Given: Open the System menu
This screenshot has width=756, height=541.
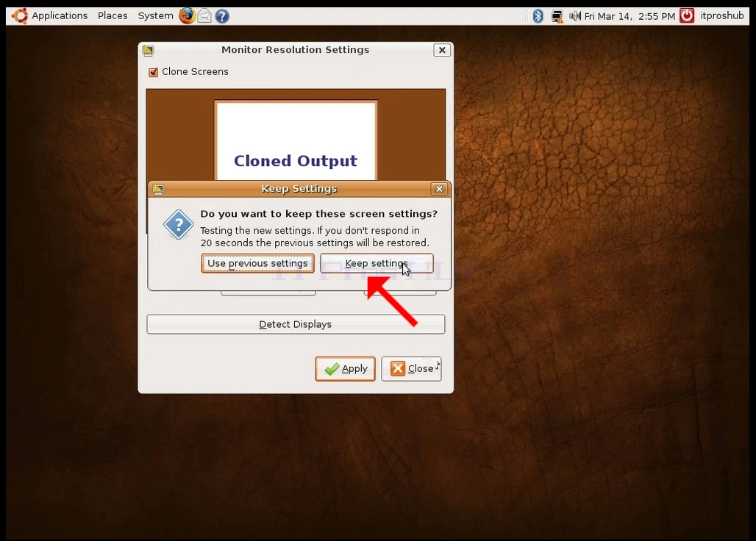Looking at the screenshot, I should pyautogui.click(x=155, y=15).
